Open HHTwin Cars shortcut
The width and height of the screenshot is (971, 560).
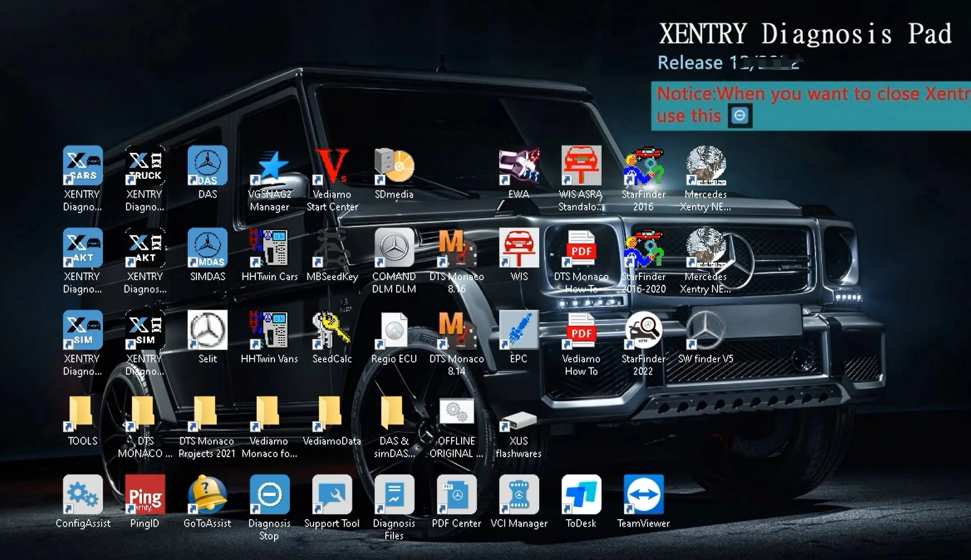(270, 249)
